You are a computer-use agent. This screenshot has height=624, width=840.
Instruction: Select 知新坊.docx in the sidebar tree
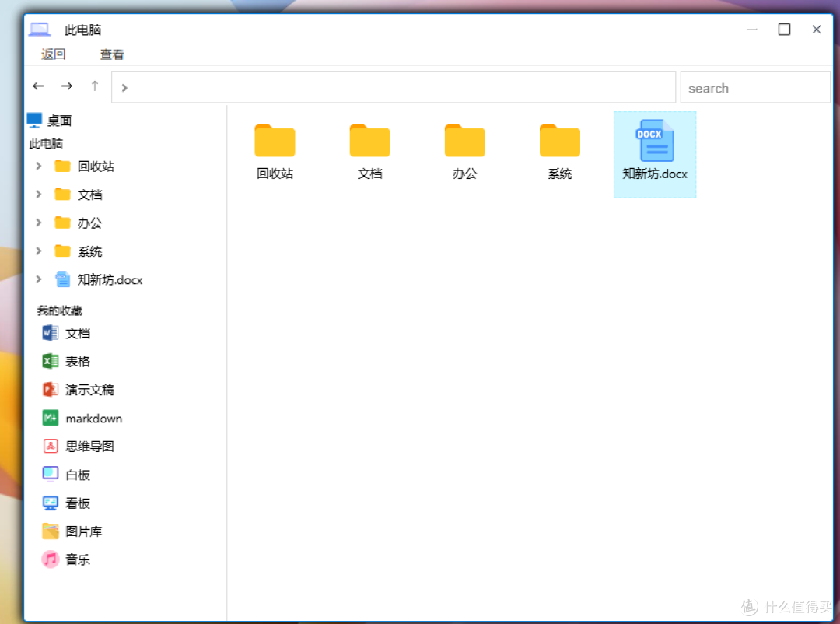(99, 279)
